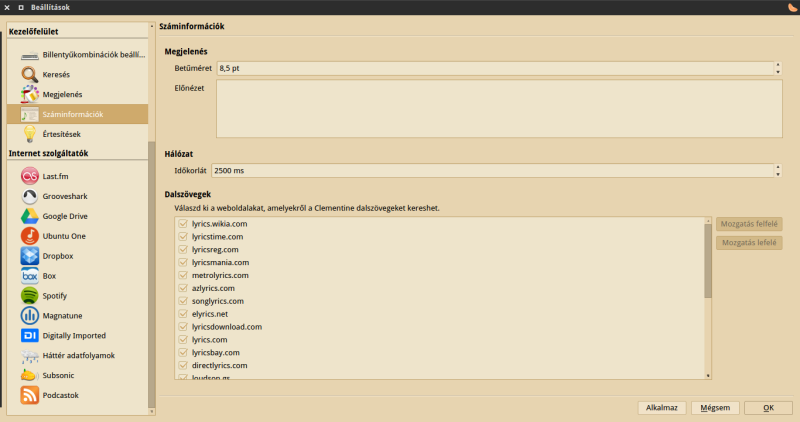Disable azlyrics.com lyrics source

point(183,288)
